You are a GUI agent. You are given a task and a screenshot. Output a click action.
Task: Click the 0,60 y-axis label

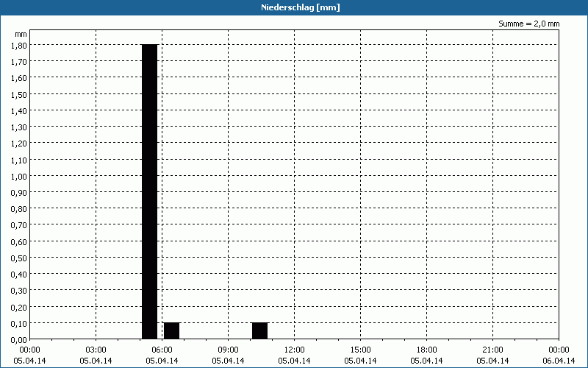[x=19, y=242]
